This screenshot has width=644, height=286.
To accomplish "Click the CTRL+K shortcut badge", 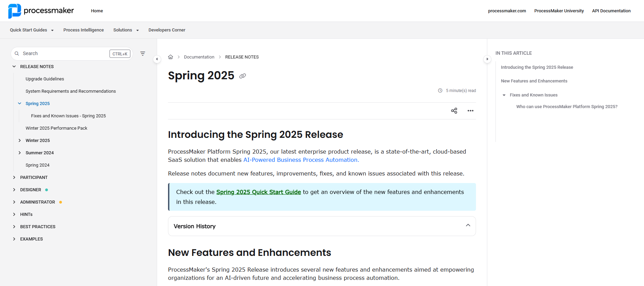I will pos(120,54).
